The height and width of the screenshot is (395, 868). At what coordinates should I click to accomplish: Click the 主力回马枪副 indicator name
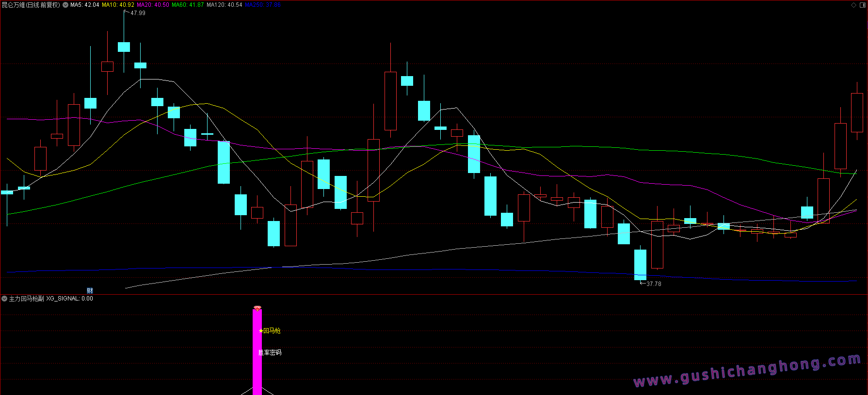(27, 299)
